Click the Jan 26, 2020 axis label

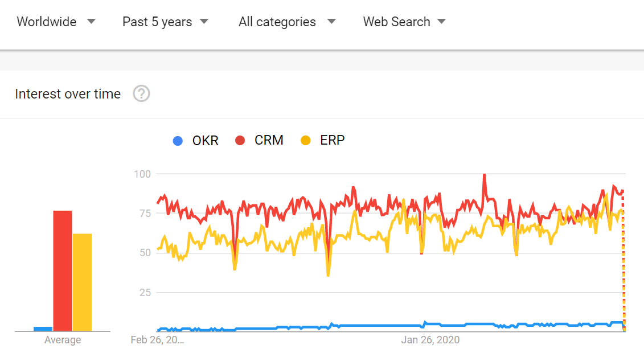(x=430, y=340)
